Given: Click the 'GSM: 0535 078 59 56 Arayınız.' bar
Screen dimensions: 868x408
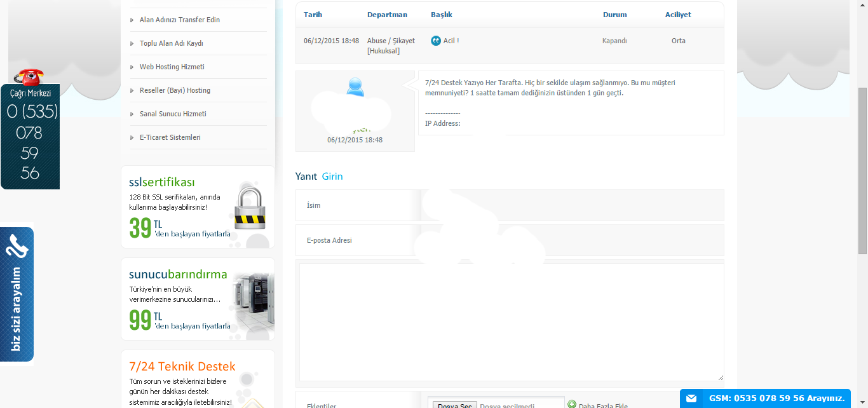Looking at the screenshot, I should click(765, 398).
